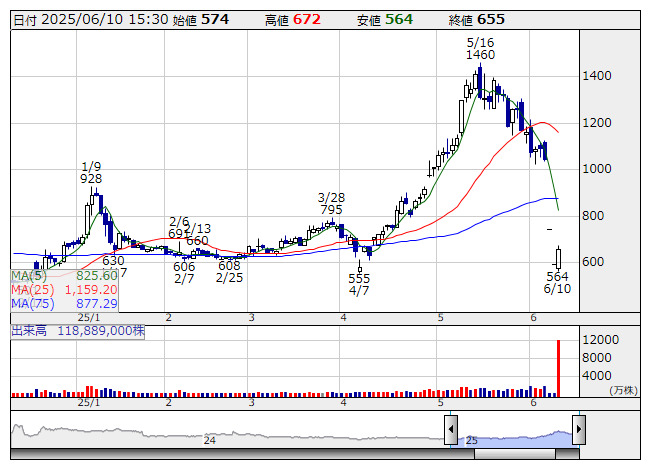Click the 1/9 928 high label
The width and height of the screenshot is (653, 470).
click(x=91, y=173)
